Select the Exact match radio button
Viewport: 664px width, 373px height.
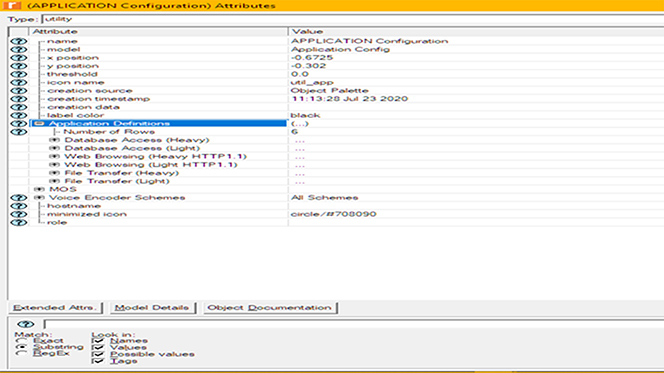(21, 340)
